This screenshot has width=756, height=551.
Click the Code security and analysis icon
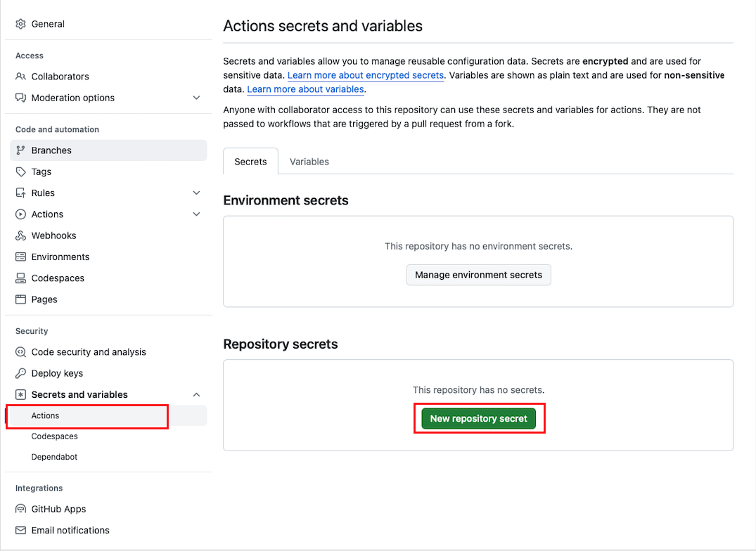(20, 352)
